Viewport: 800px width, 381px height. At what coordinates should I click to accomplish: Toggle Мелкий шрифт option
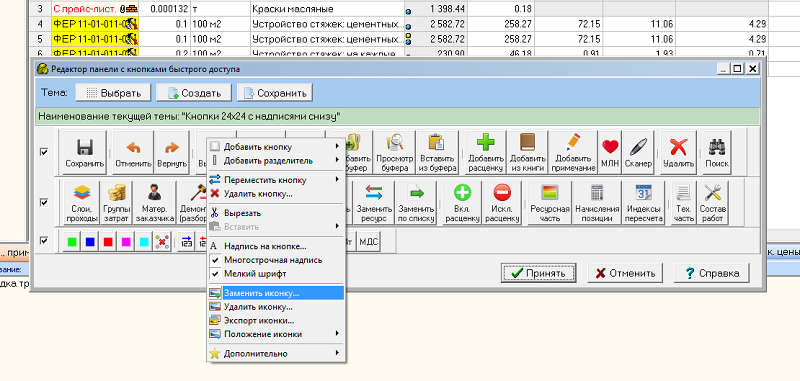[276, 274]
